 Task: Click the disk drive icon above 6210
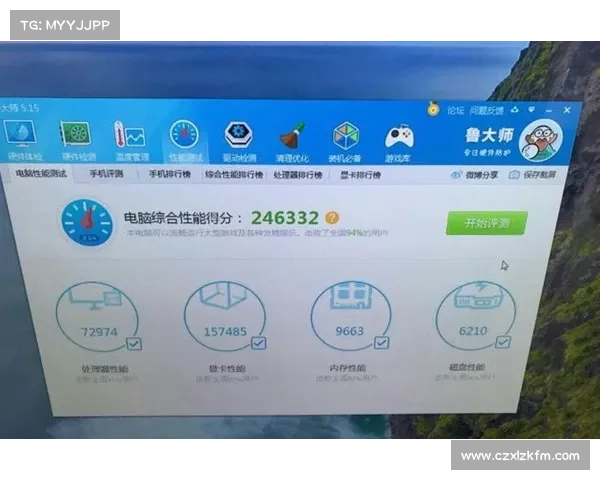(x=478, y=296)
